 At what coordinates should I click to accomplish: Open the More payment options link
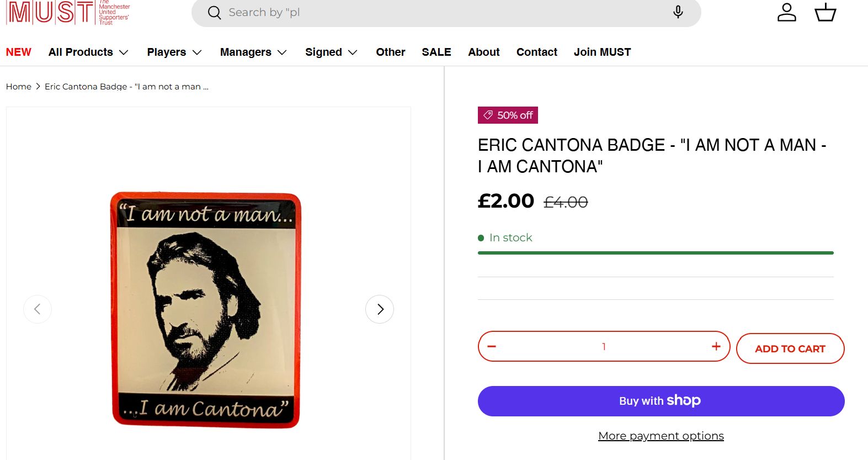click(661, 436)
